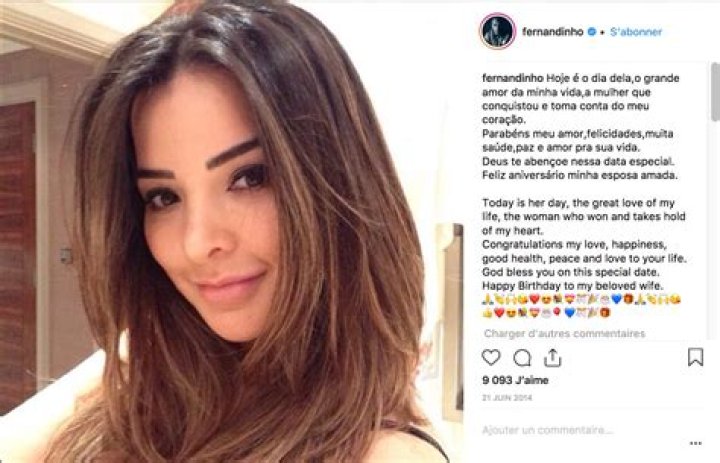Image resolution: width=720 pixels, height=463 pixels.
Task: Open the fernandinho username in the header
Action: point(552,32)
